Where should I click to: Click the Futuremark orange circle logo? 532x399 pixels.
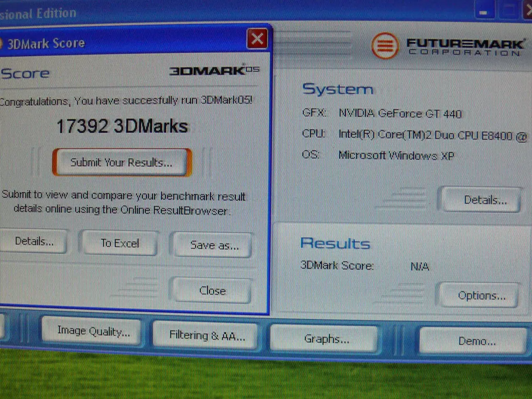click(384, 46)
